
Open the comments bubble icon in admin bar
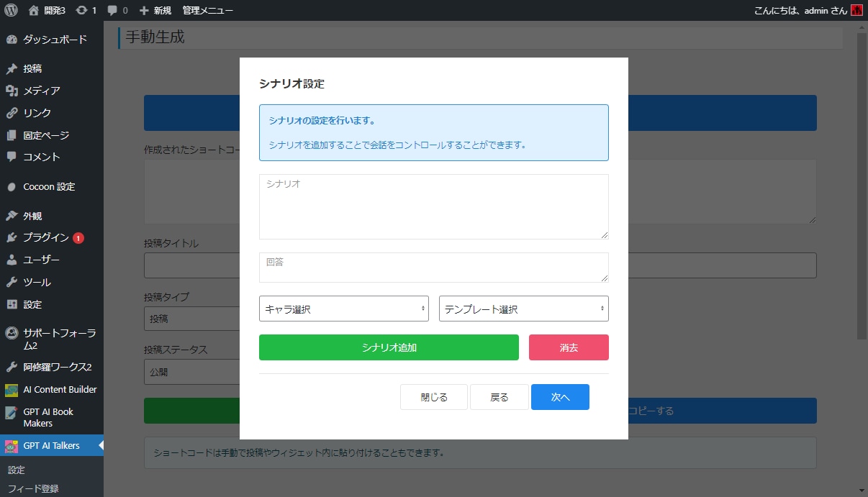point(112,10)
